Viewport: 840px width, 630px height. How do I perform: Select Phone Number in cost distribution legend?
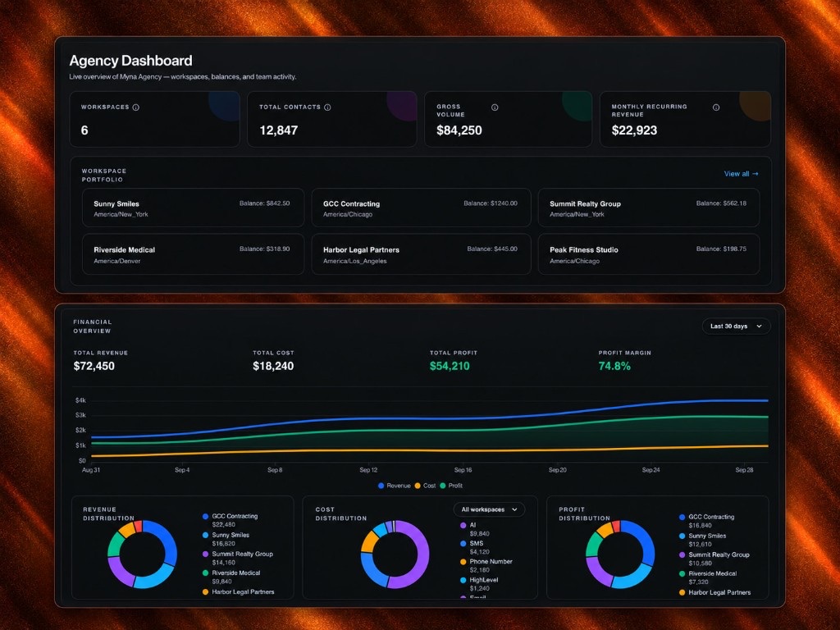pyautogui.click(x=486, y=561)
